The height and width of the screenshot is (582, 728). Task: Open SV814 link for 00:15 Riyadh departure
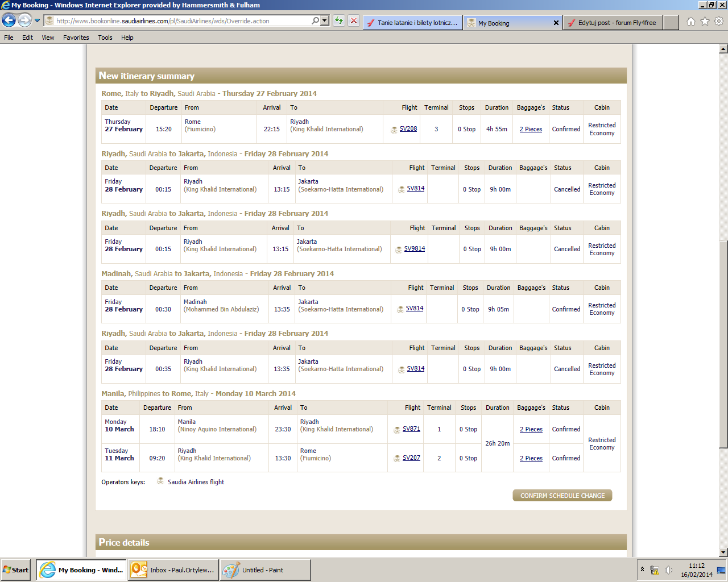tap(416, 189)
